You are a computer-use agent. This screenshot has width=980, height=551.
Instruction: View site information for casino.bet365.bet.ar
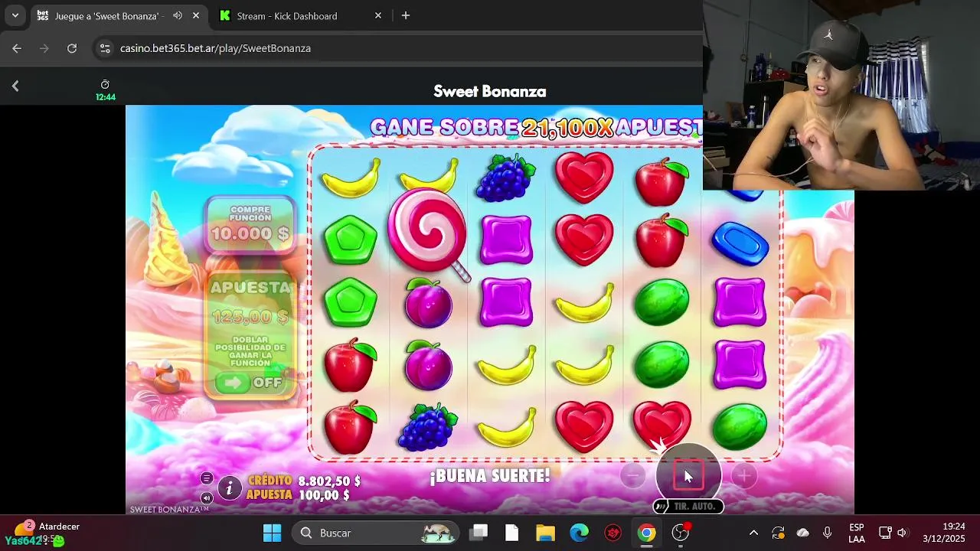pyautogui.click(x=106, y=48)
